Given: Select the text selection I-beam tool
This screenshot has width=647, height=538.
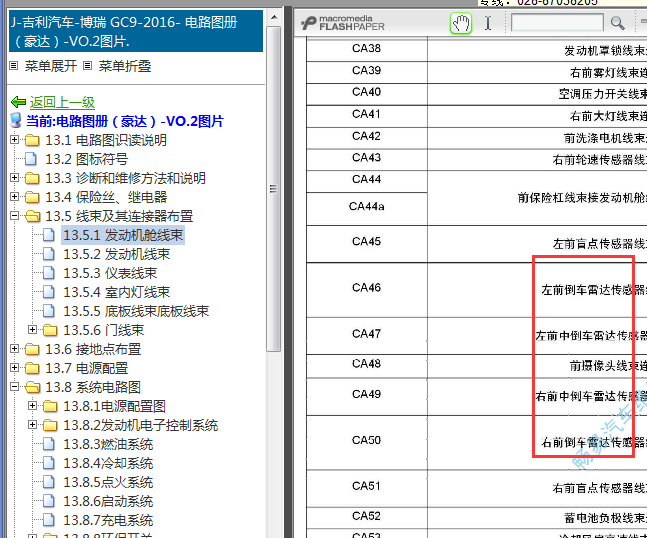Looking at the screenshot, I should (x=488, y=23).
